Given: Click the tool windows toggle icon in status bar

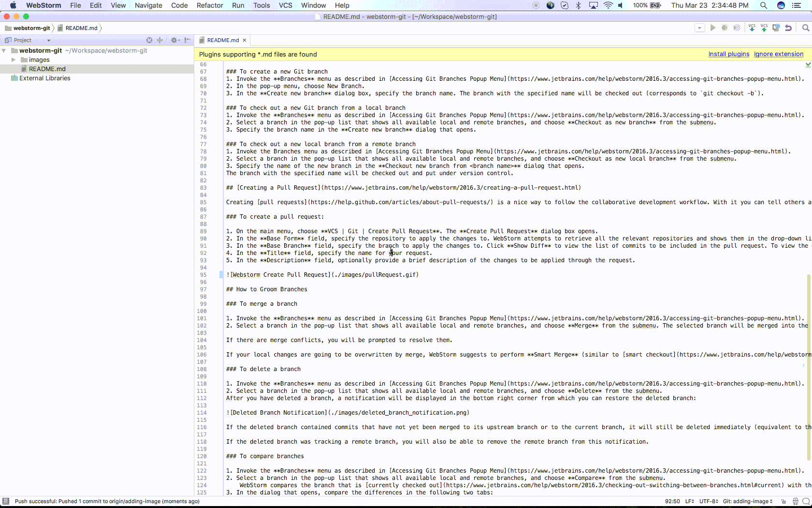Looking at the screenshot, I should 5,501.
